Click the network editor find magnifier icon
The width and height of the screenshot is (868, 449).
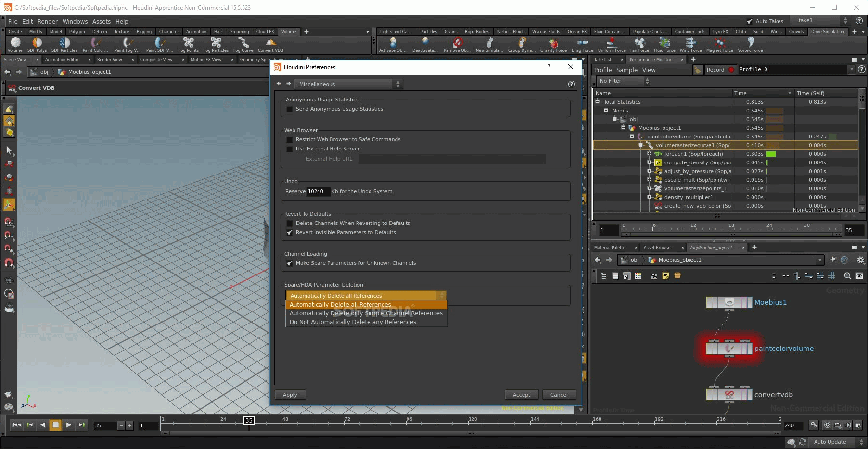(848, 276)
